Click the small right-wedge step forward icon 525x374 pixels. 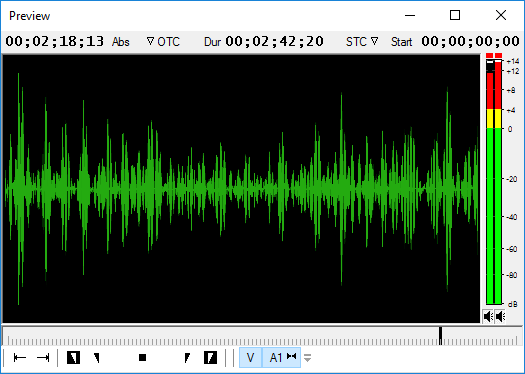pyautogui.click(x=187, y=358)
